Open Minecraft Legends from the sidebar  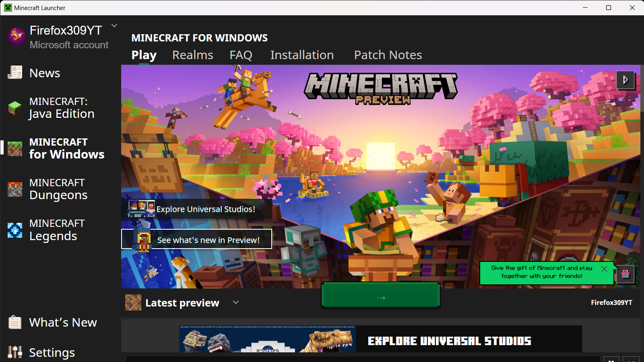tap(46, 230)
